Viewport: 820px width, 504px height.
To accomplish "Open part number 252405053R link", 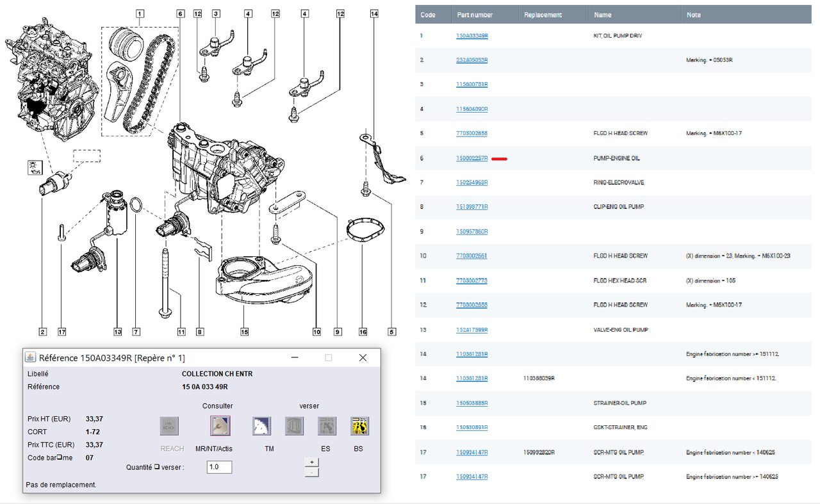I will 472,60.
